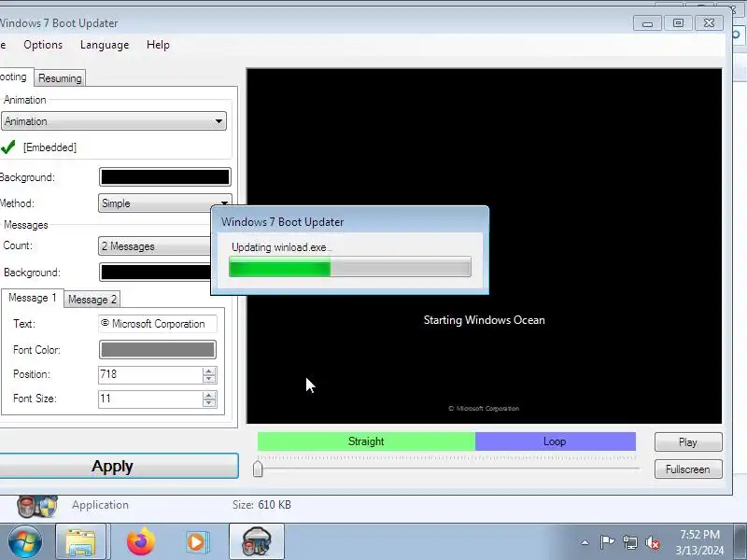This screenshot has height=560, width=747.
Task: Select the Message 1 tab
Action: pyautogui.click(x=32, y=298)
